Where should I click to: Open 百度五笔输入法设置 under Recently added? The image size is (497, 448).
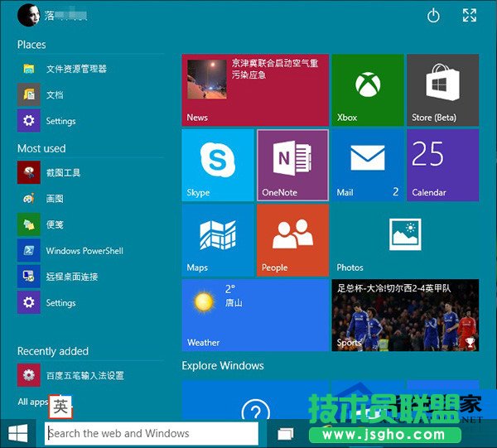click(x=90, y=375)
